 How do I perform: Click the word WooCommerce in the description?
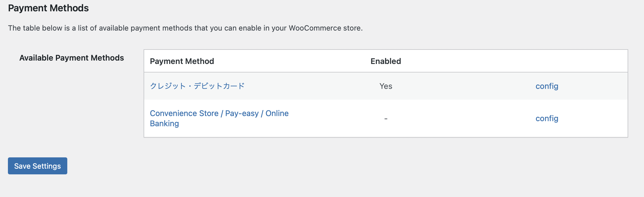click(x=315, y=28)
